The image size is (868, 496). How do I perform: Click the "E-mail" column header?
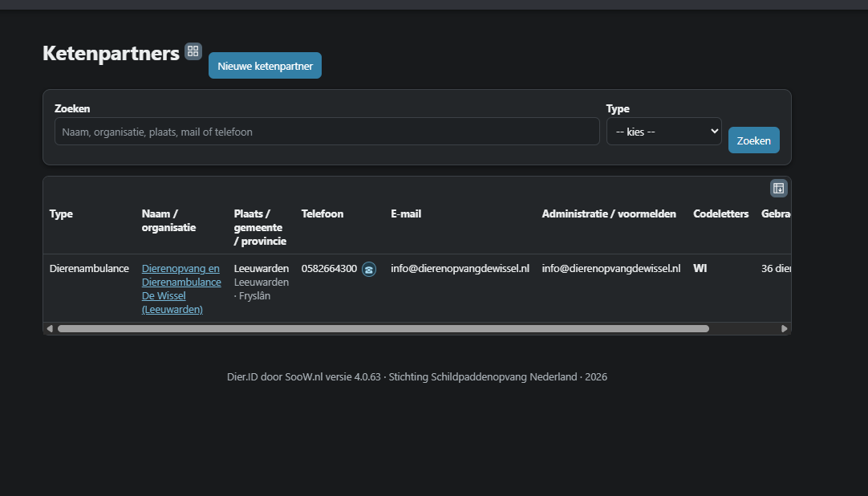click(x=406, y=213)
